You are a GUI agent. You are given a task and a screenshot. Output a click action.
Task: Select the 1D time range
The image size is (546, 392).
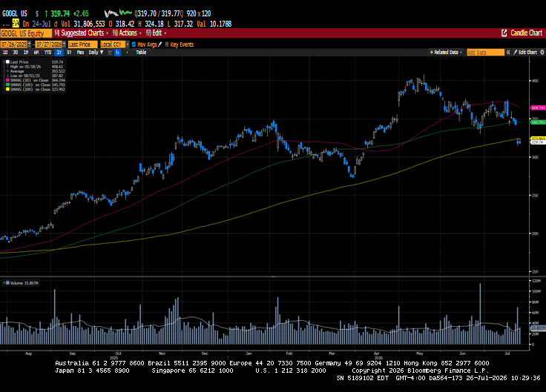(x=5, y=53)
